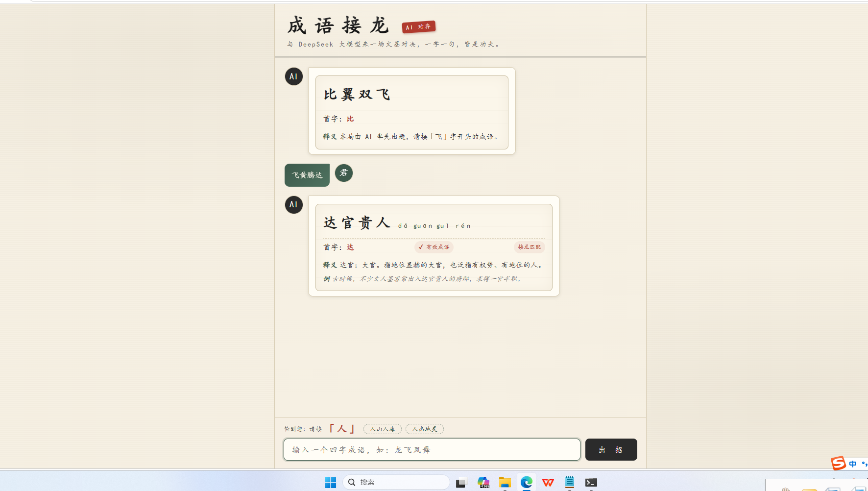The width and height of the screenshot is (868, 491).
Task: Pick the 人山人海 suggestion chip
Action: coord(383,429)
